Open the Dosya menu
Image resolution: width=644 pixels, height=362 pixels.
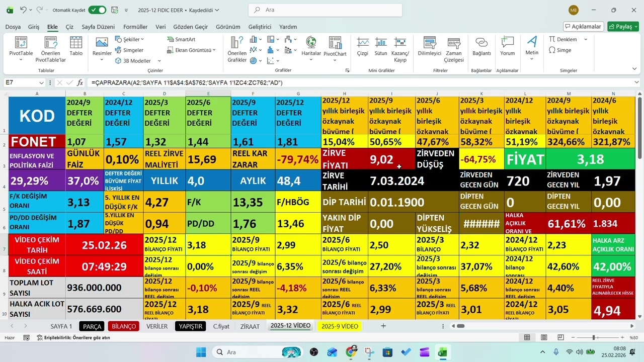coord(13,27)
